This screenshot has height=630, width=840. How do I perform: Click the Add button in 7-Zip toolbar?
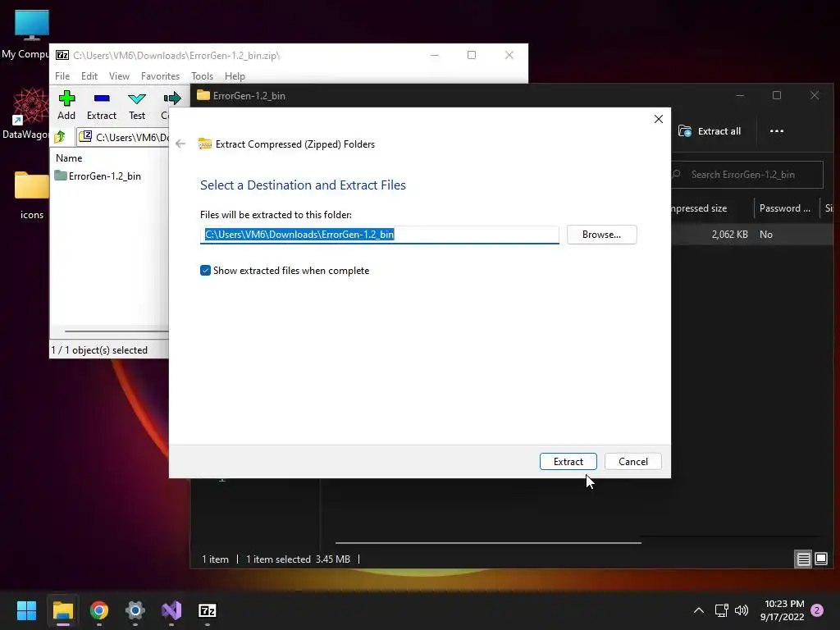coord(66,105)
